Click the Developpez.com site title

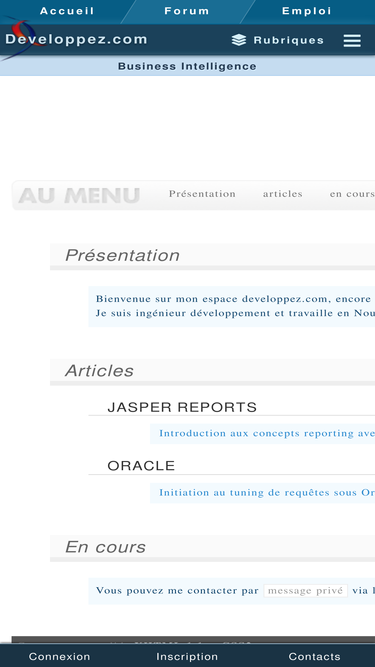77,40
